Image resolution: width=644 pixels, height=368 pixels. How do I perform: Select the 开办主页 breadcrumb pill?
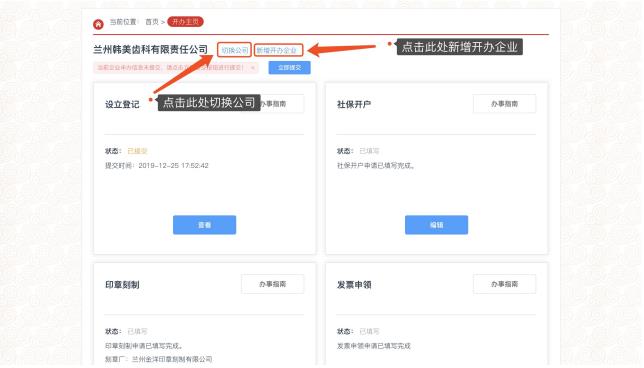185,22
